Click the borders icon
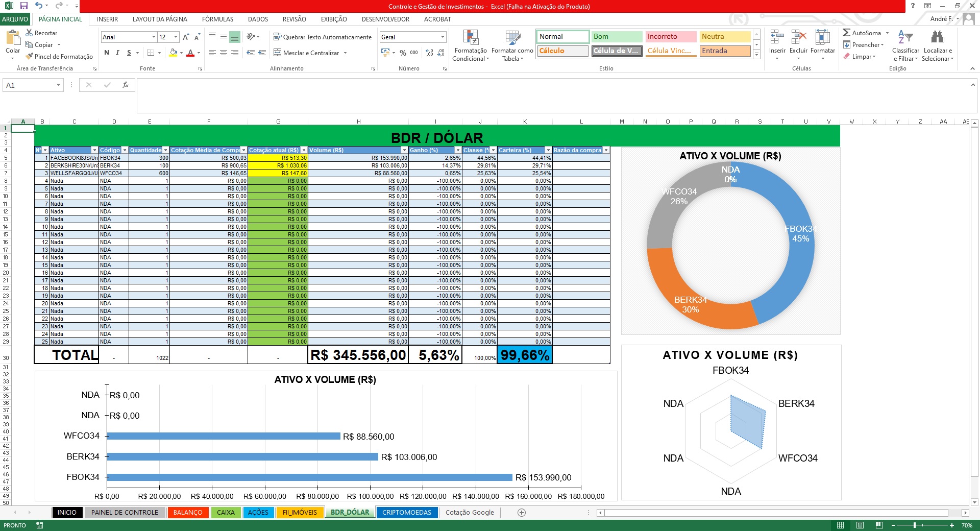This screenshot has height=531, width=980. pos(151,53)
